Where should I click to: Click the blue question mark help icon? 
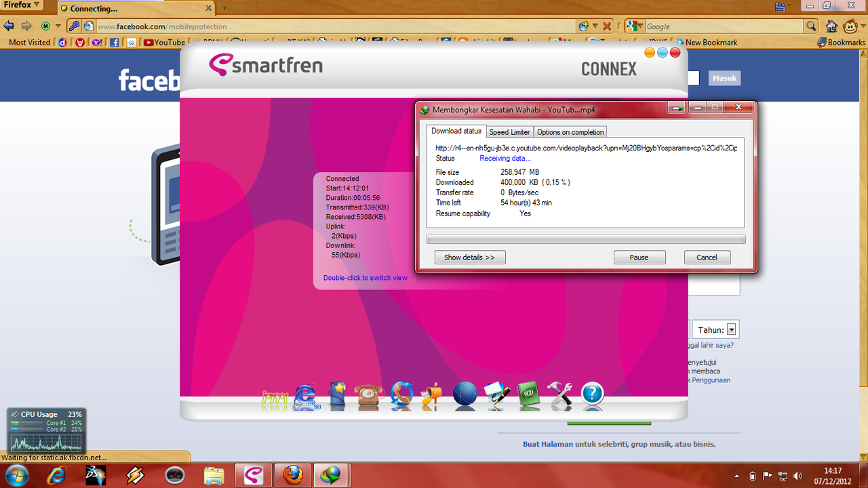point(592,394)
